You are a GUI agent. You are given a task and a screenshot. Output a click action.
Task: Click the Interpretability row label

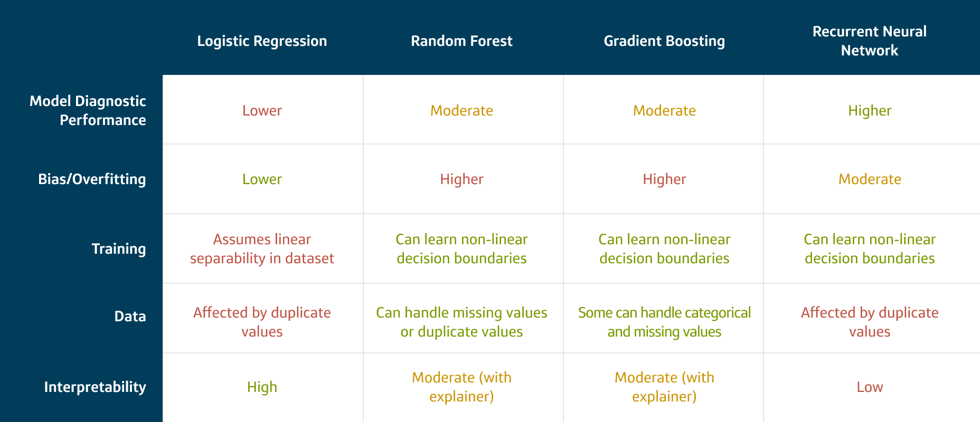[x=95, y=387]
